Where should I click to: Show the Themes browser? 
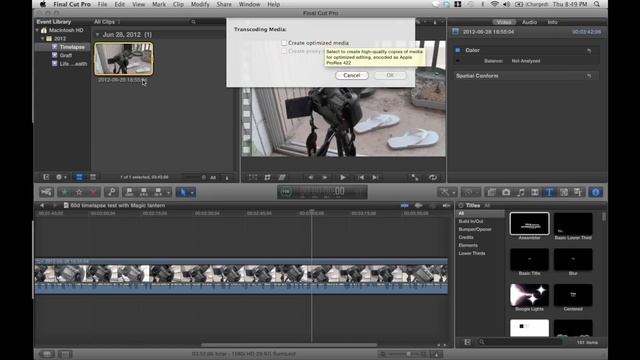click(x=578, y=192)
